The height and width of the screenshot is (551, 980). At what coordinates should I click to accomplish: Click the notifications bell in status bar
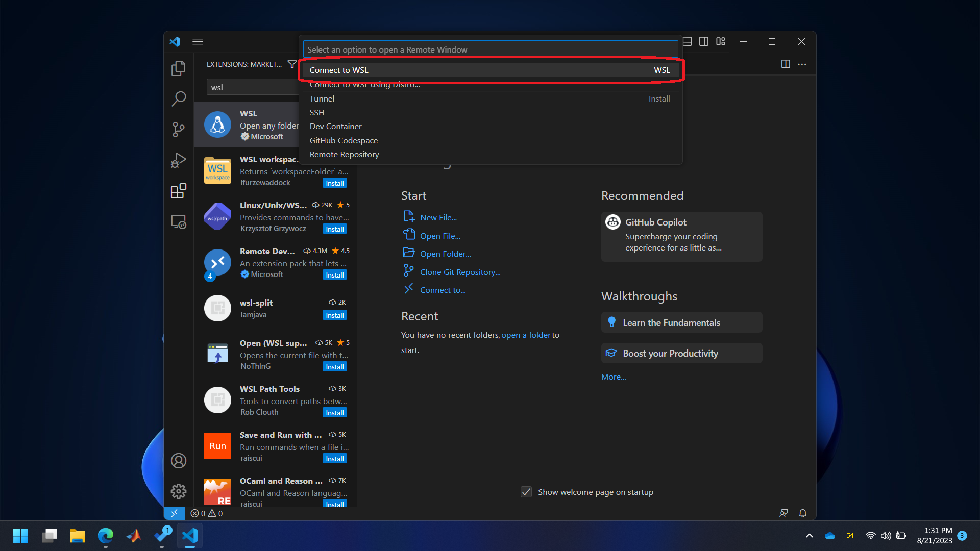point(802,513)
